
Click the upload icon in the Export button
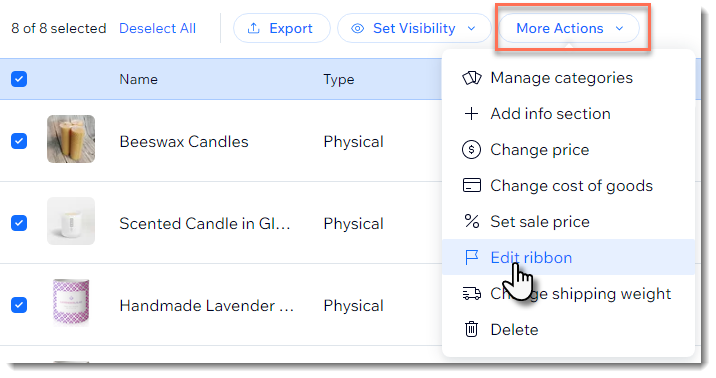point(253,28)
